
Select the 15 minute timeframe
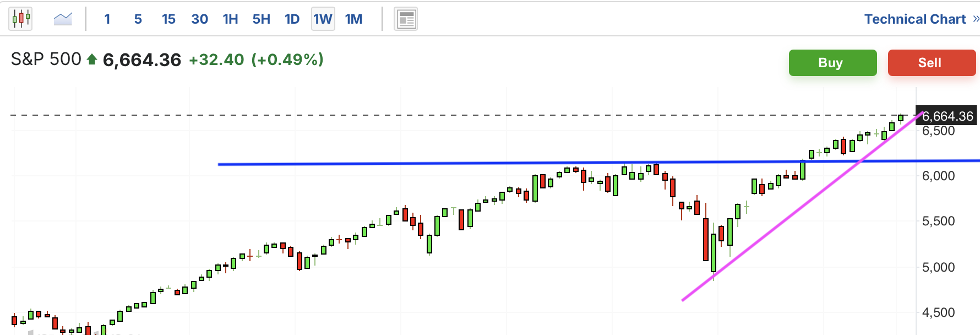(x=168, y=19)
